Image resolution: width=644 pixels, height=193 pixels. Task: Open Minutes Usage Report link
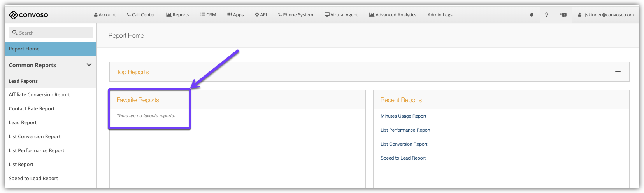pos(403,116)
